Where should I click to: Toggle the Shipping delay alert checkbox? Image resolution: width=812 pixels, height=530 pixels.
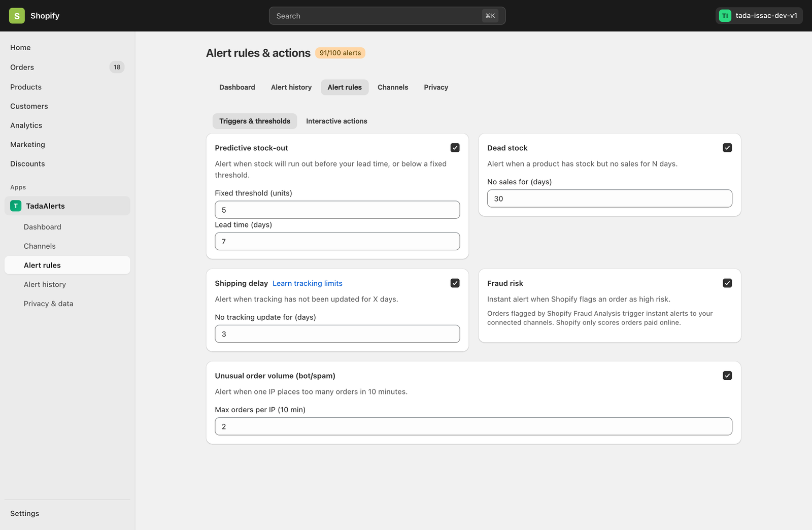coord(455,283)
